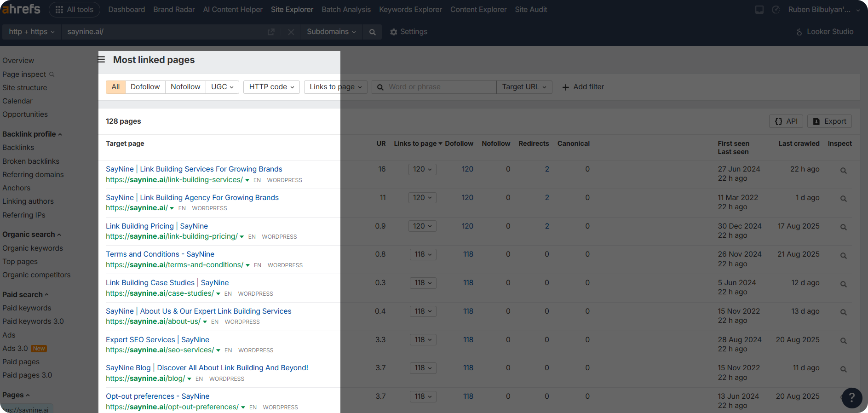Open URL arrow menu for link-building-pricing
Viewport: 868px width, 413px height.
[x=241, y=237]
